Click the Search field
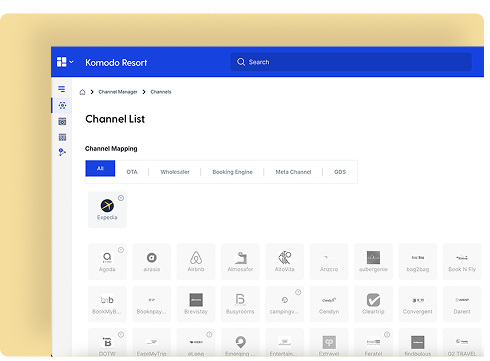This screenshot has height=361, width=490. 351,62
